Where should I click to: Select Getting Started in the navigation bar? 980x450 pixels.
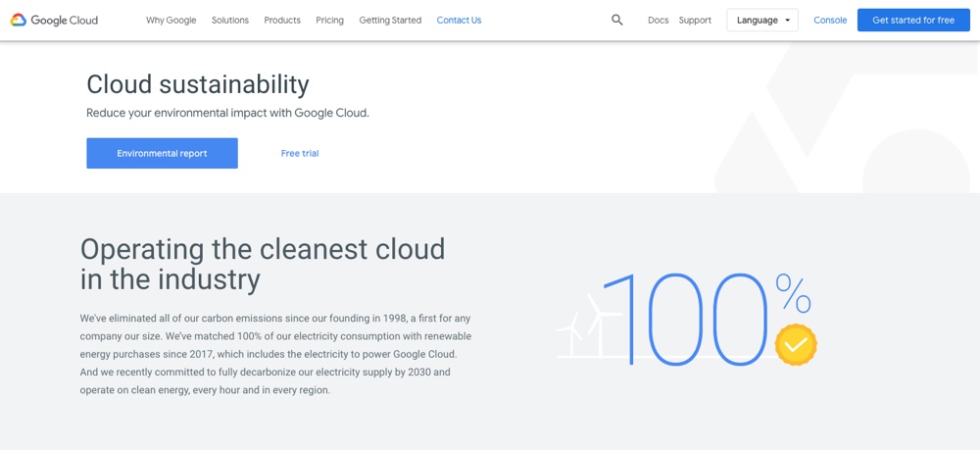coord(390,20)
